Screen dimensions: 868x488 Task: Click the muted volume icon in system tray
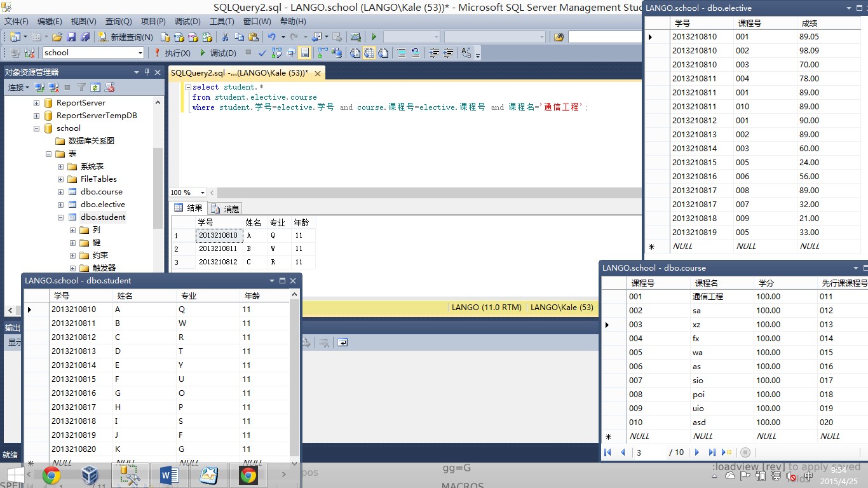click(x=792, y=476)
